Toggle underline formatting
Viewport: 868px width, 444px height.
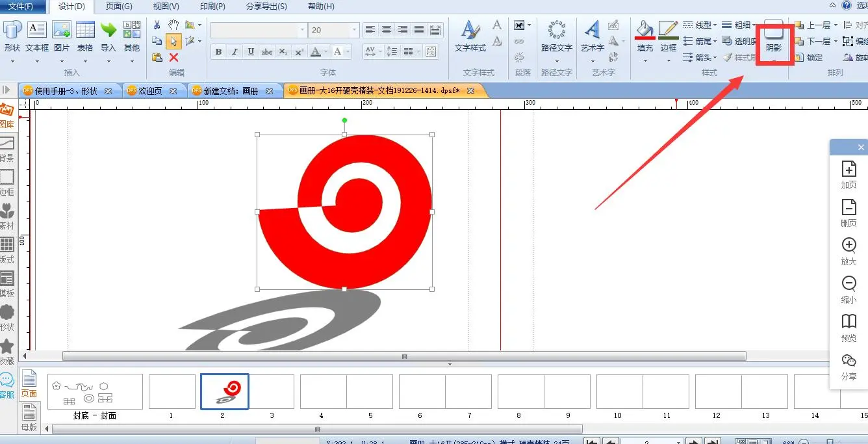251,52
